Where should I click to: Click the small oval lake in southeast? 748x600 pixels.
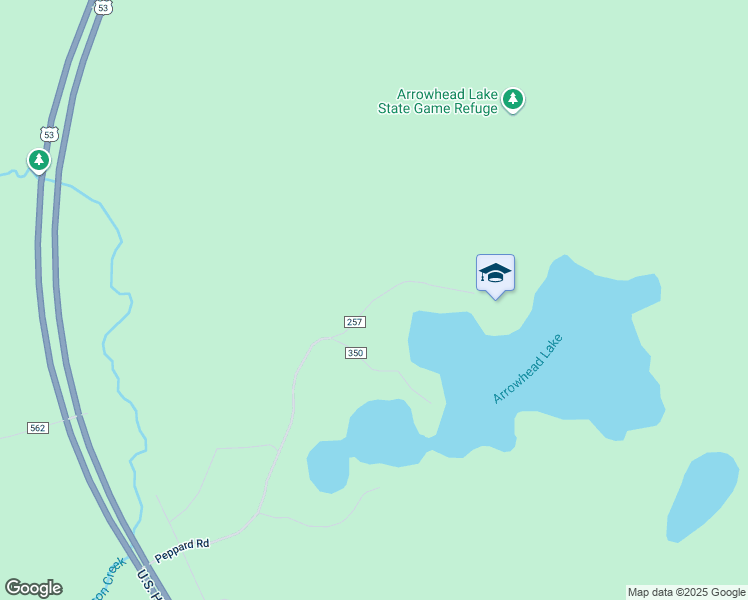(701, 496)
